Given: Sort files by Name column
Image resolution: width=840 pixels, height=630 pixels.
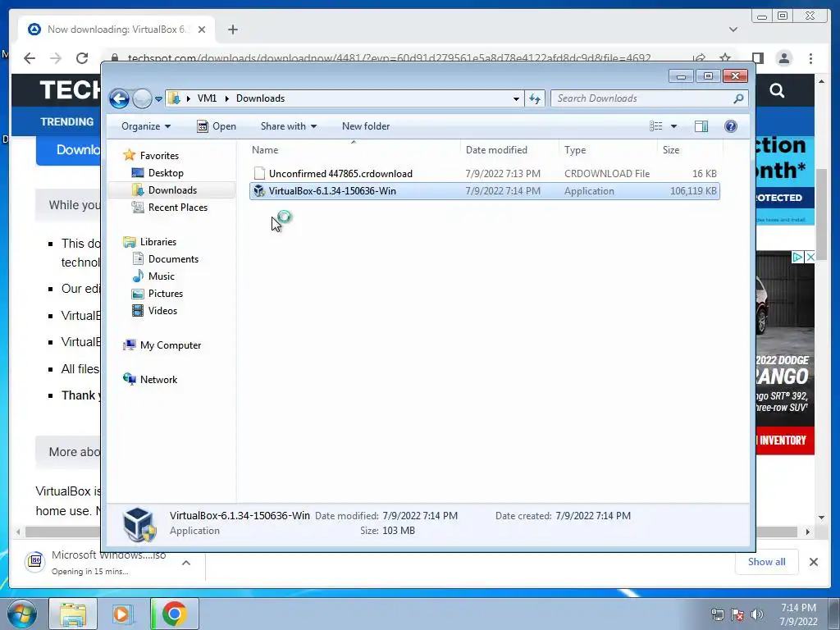Looking at the screenshot, I should click(x=265, y=150).
